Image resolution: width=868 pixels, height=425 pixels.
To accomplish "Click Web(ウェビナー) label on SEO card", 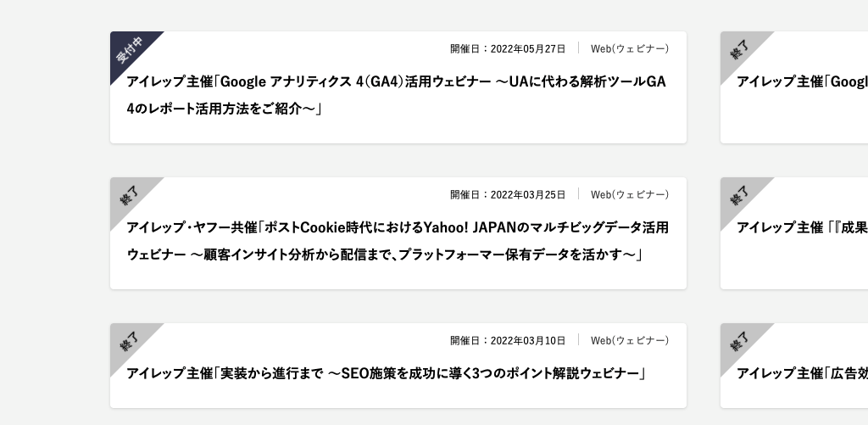I will [x=629, y=341].
